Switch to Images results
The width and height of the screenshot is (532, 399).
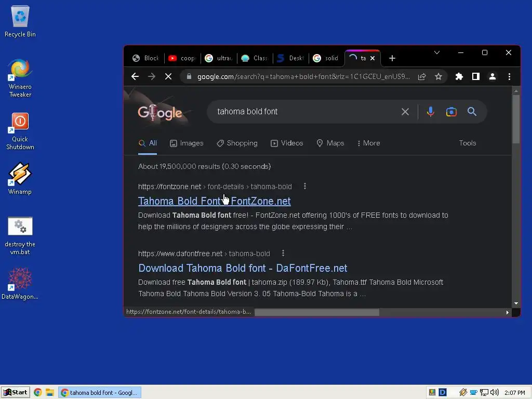187,143
